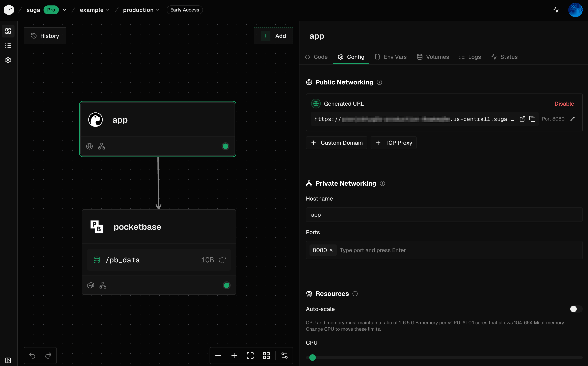This screenshot has width=588, height=366.
Task: Collapse the sidebar panel icon at bottom left
Action: (8, 360)
